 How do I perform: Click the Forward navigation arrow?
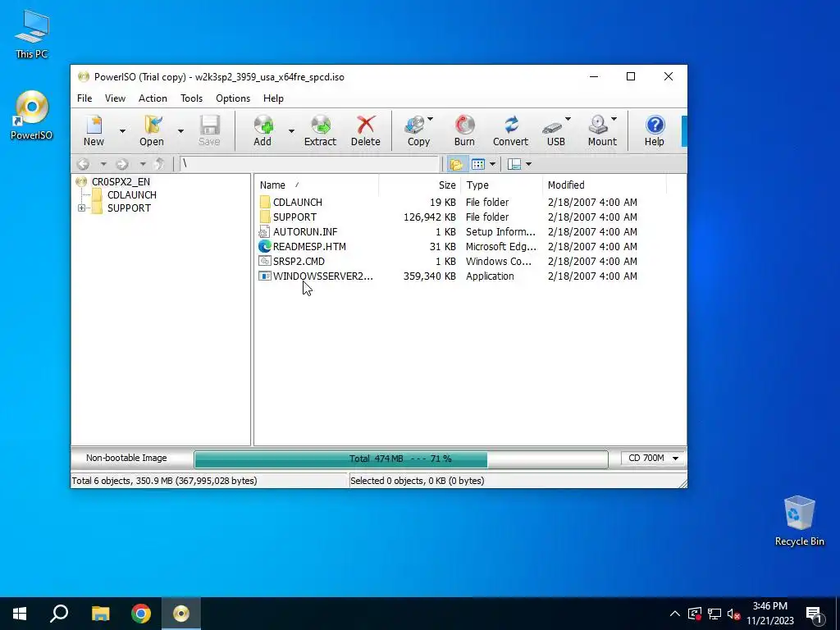(122, 164)
